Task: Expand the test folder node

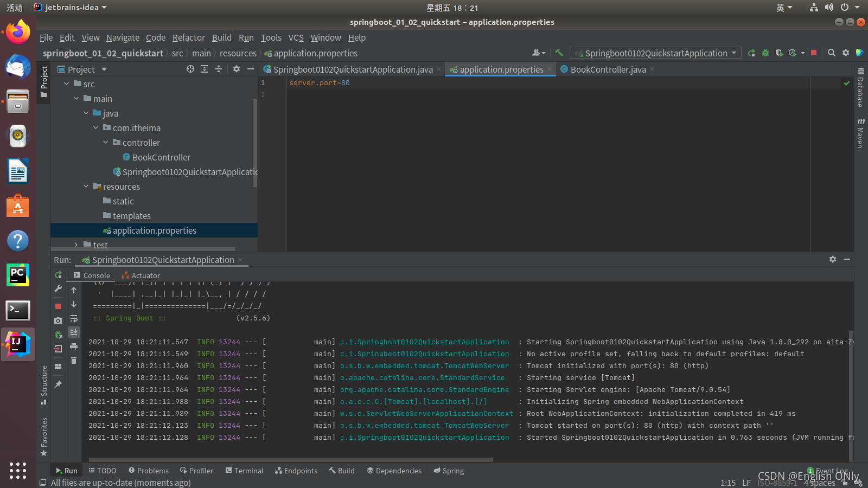Action: pyautogui.click(x=76, y=245)
